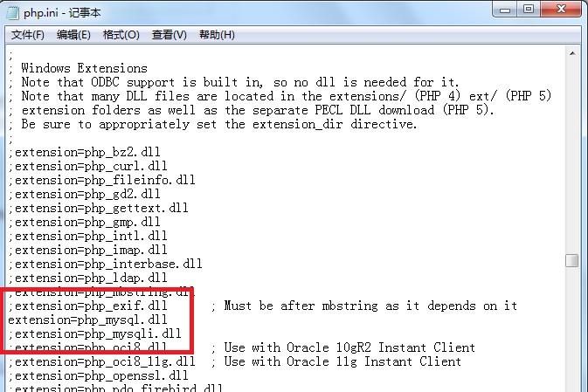Open the 格式(O) menu

pos(121,35)
